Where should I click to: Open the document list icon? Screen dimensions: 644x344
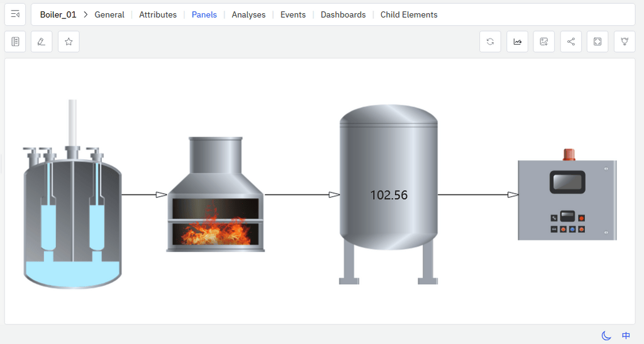click(15, 42)
